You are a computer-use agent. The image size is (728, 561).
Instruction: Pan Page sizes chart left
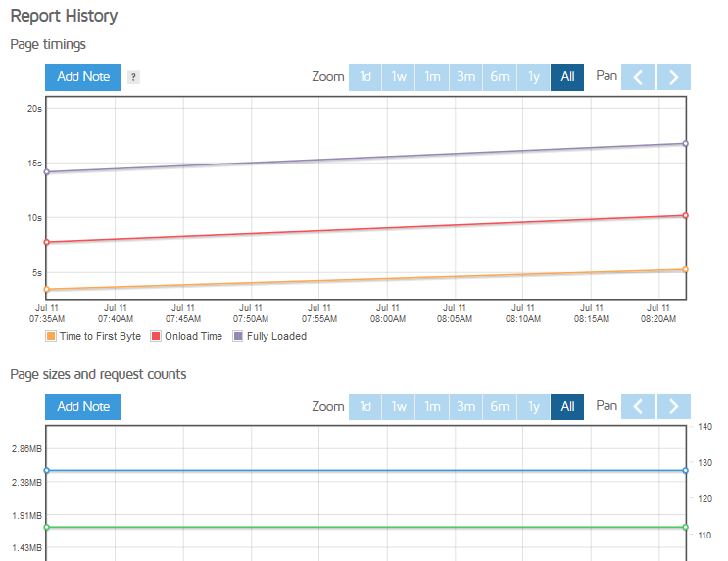coord(638,406)
